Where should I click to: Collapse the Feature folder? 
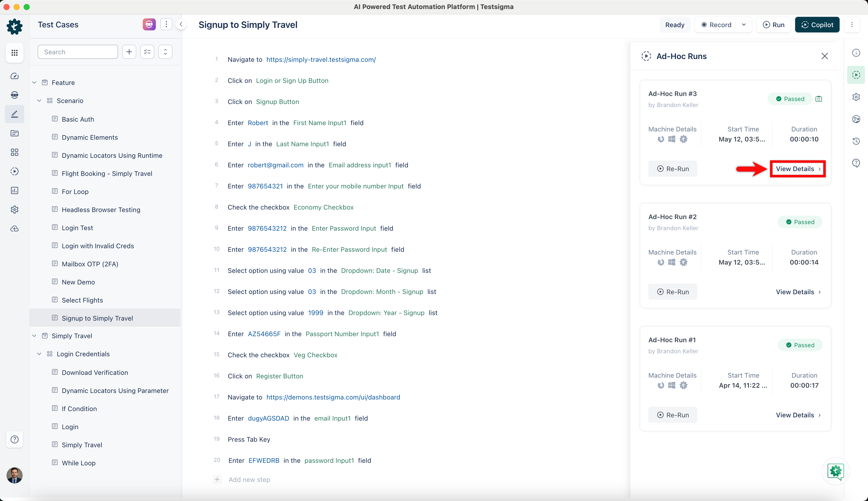point(34,83)
